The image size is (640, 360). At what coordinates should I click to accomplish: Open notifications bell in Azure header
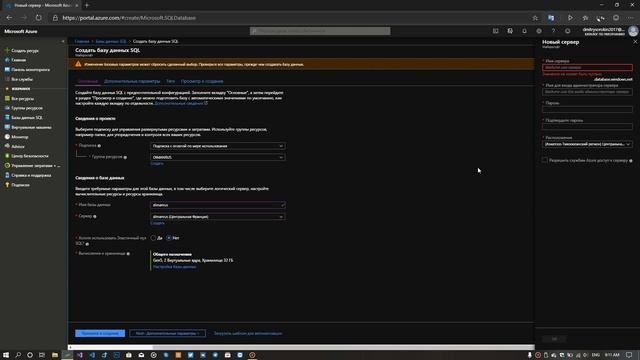point(524,31)
